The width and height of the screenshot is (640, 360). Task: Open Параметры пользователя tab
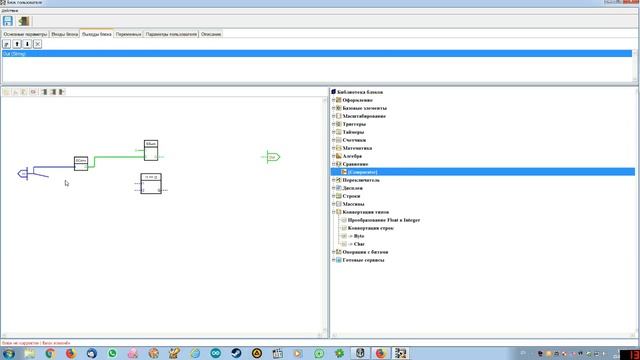pyautogui.click(x=171, y=34)
